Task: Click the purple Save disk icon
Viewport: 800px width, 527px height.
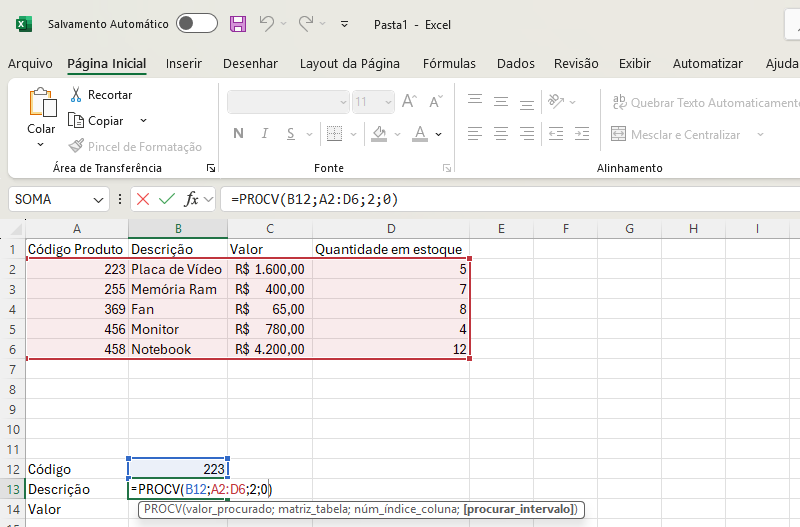Action: pos(238,24)
